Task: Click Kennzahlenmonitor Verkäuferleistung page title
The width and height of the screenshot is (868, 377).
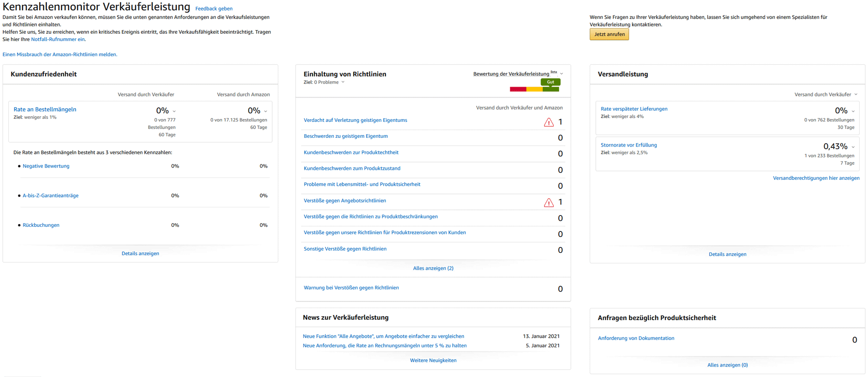Action: click(96, 7)
